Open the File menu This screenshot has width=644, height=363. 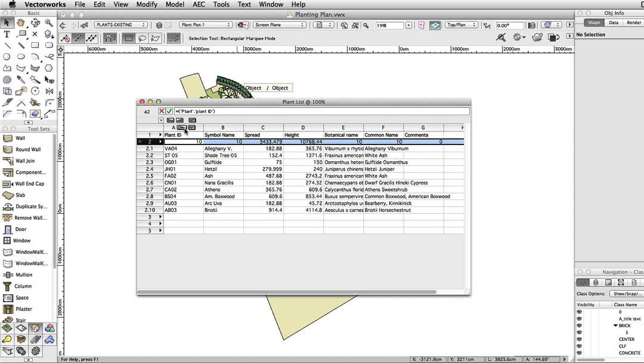pyautogui.click(x=80, y=5)
